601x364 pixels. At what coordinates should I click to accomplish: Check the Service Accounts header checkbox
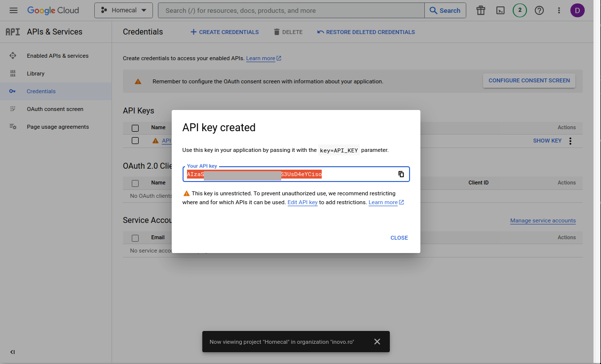tap(135, 237)
